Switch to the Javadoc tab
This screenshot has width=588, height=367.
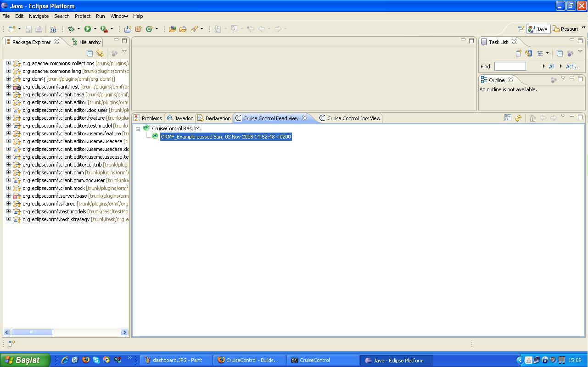pos(180,118)
